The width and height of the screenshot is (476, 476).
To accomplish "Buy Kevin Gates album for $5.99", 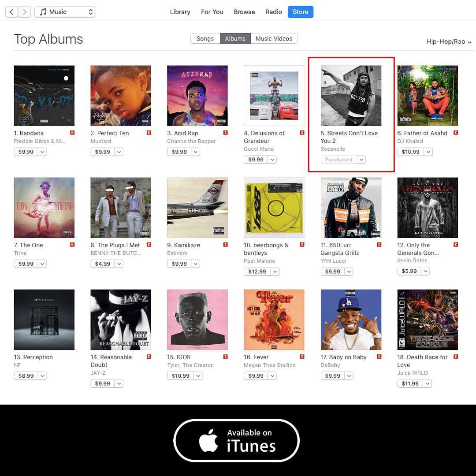I will 409,271.
